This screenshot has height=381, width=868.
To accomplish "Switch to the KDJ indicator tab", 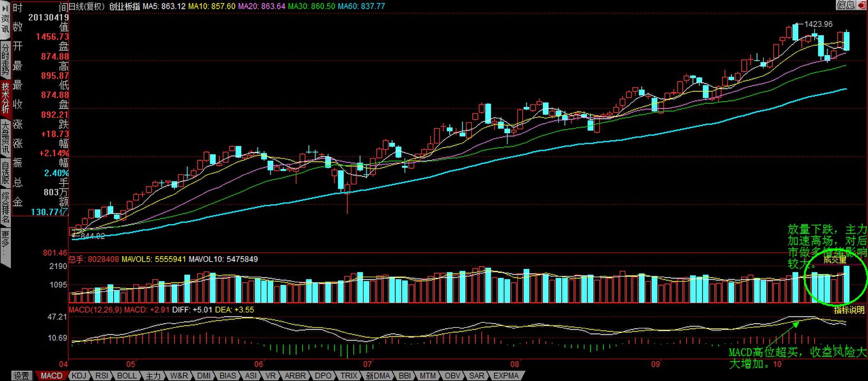I will click(x=79, y=376).
